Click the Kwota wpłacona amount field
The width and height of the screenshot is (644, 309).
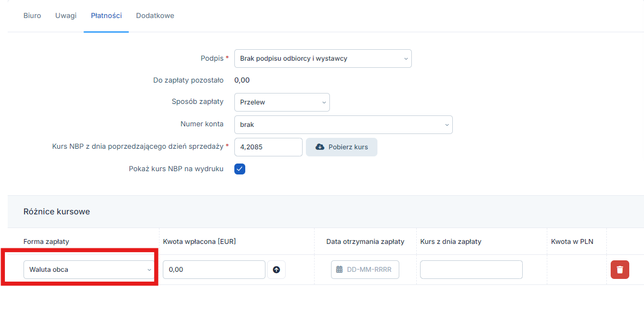point(214,270)
